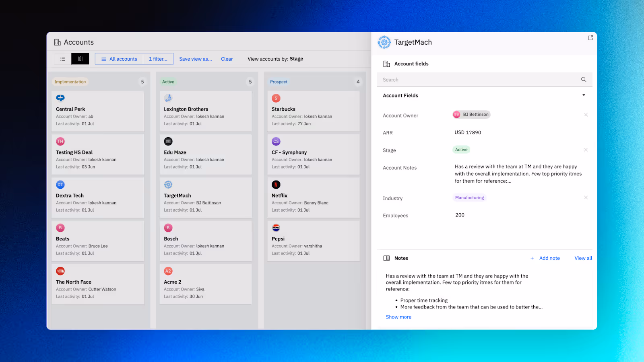644x362 pixels.
Task: Click the Implementation column count 5
Action: (x=142, y=82)
